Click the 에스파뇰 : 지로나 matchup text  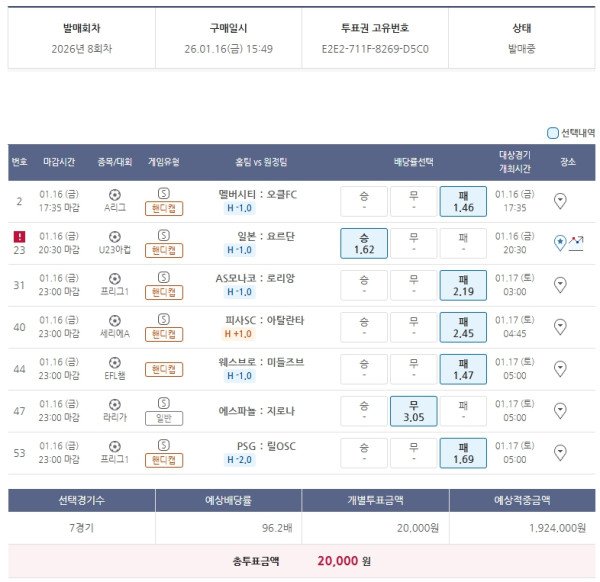[x=257, y=411]
